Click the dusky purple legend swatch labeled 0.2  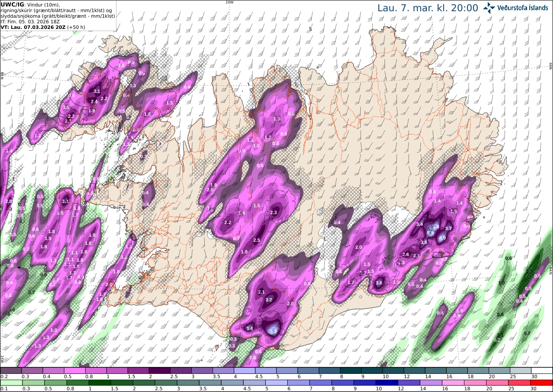click(x=11, y=370)
